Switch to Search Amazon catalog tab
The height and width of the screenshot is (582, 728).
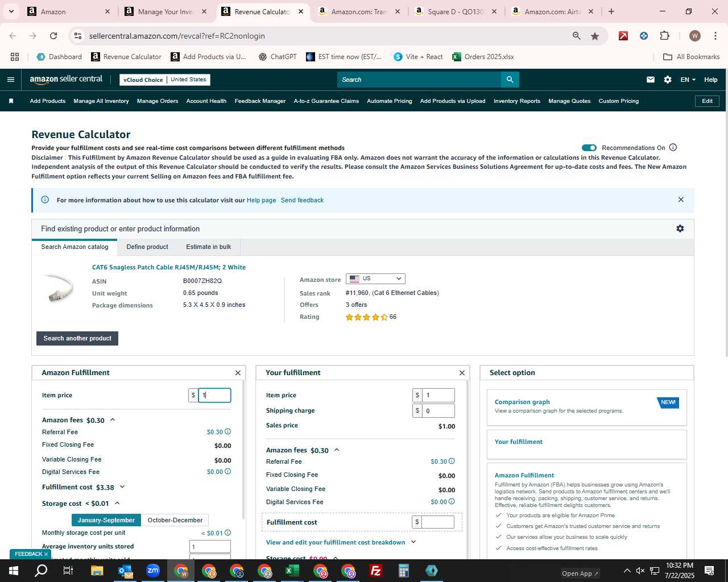pyautogui.click(x=75, y=247)
